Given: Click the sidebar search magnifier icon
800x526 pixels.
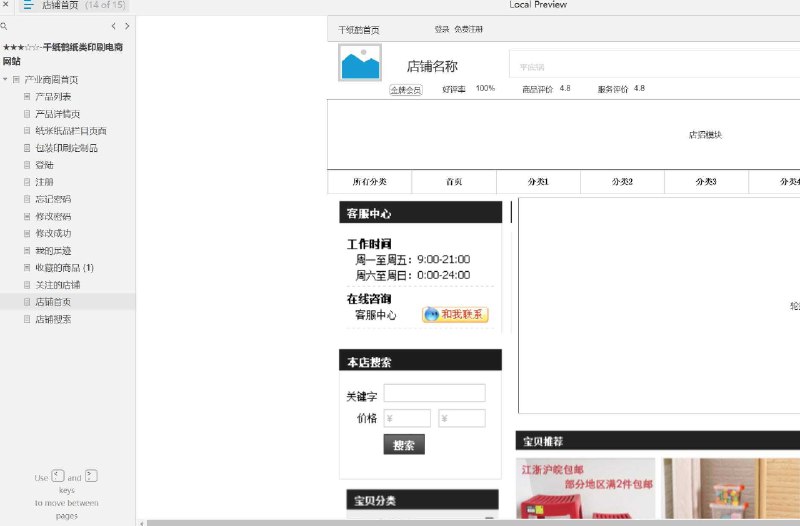Looking at the screenshot, I should click(x=4, y=26).
